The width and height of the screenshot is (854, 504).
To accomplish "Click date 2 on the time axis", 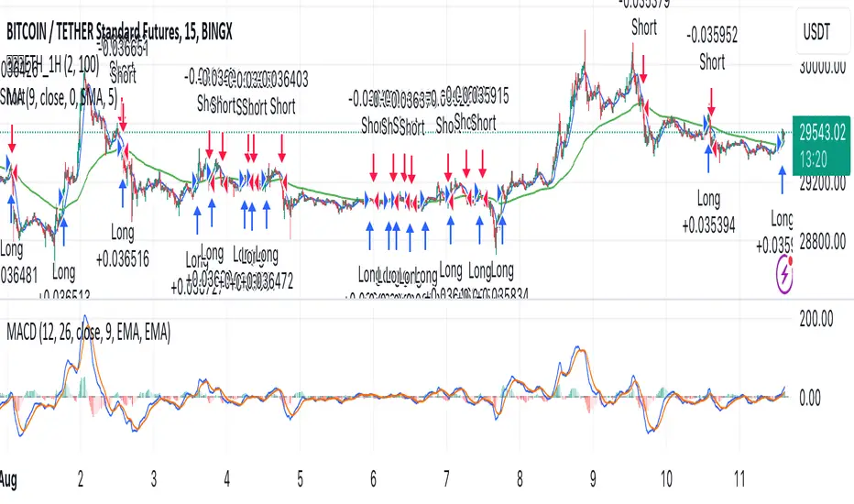I will click(81, 479).
